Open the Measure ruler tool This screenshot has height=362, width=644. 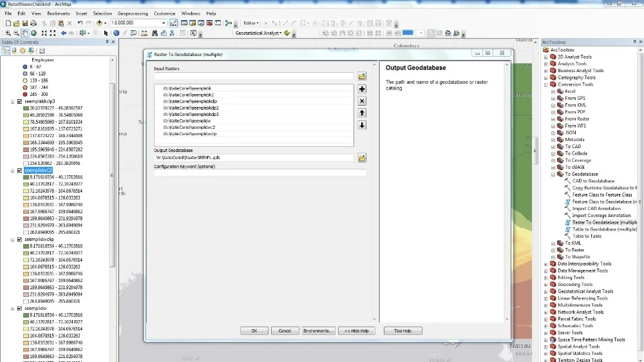(144, 33)
